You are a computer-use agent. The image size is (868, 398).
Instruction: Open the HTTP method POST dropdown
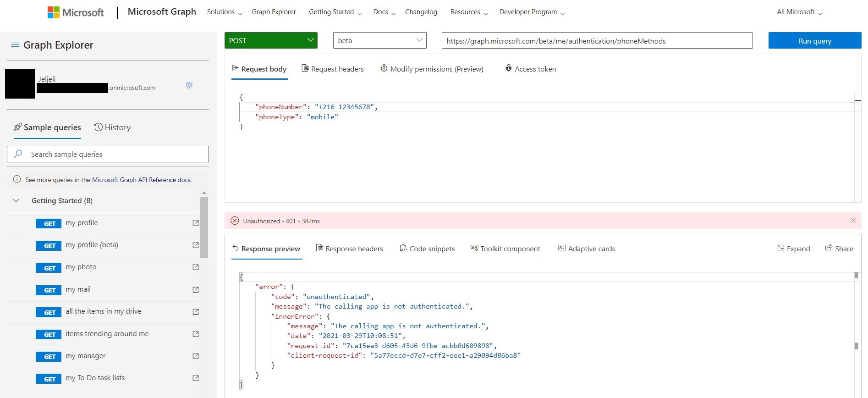coord(271,40)
